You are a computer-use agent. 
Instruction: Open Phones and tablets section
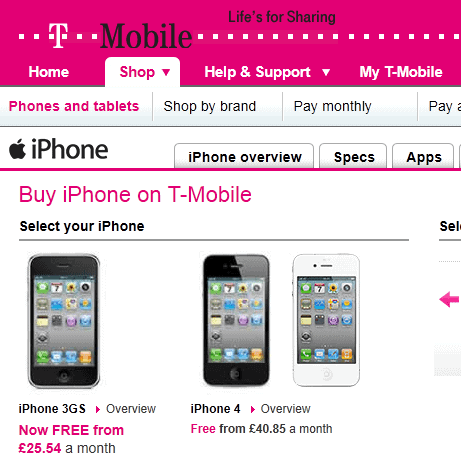click(74, 106)
